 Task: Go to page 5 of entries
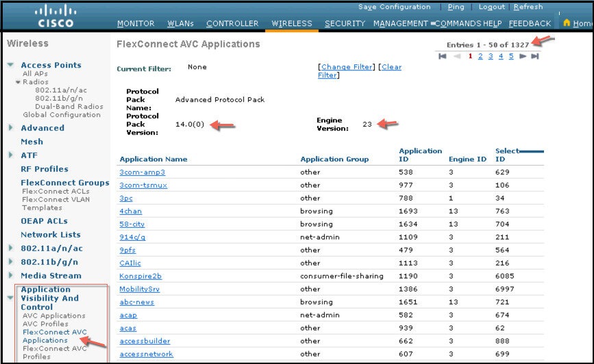tap(511, 56)
